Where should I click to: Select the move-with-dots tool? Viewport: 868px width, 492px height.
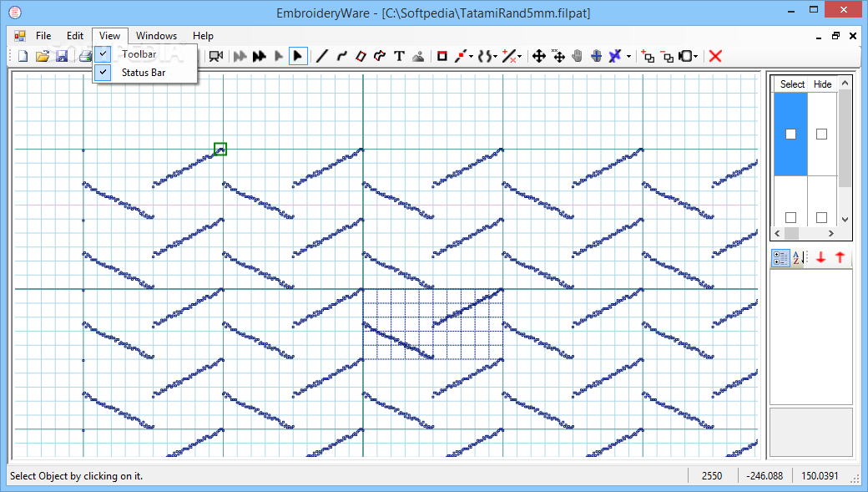tap(558, 56)
